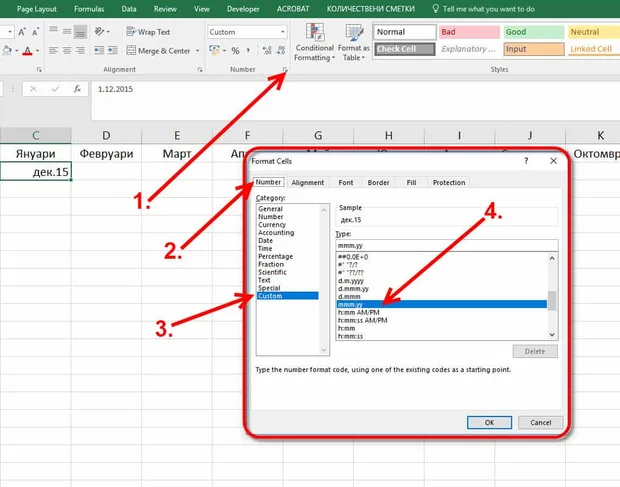Middle align the cell contents
This screenshot has height=487, width=620.
67,32
